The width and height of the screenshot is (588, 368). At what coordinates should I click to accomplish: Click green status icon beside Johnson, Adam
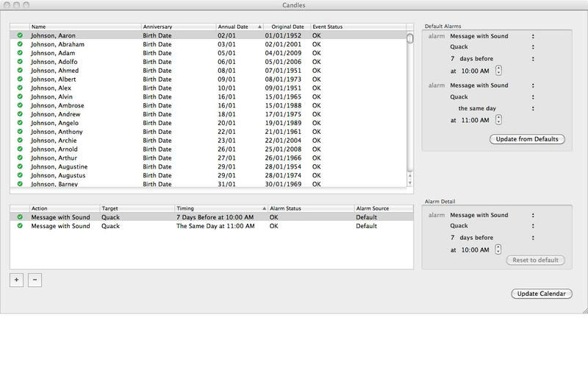pos(20,53)
